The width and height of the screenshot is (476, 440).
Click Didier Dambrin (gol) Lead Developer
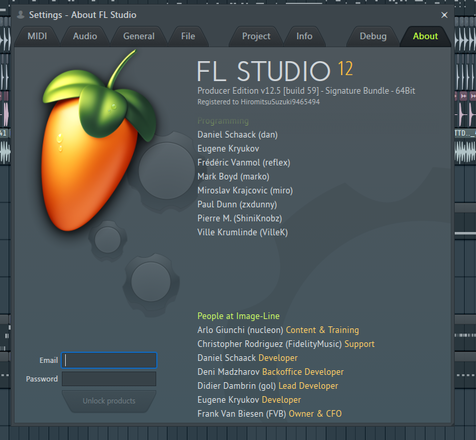268,386
